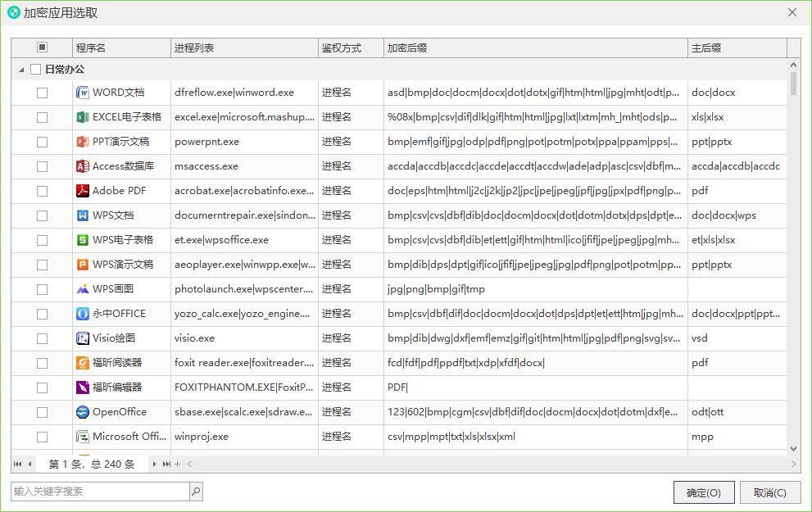This screenshot has height=512, width=812.
Task: Collapse the 日常办公 group
Action: [21, 70]
